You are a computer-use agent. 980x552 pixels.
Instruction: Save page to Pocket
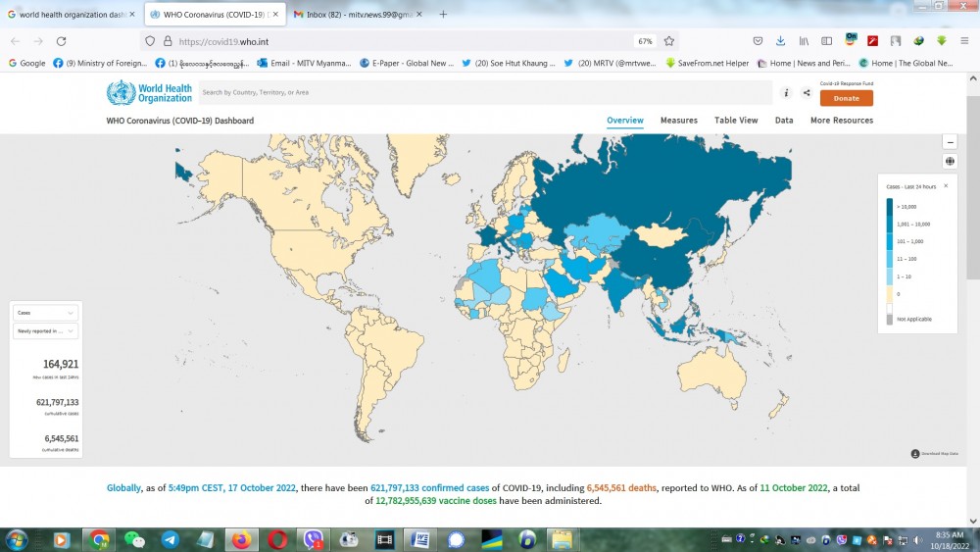(758, 41)
